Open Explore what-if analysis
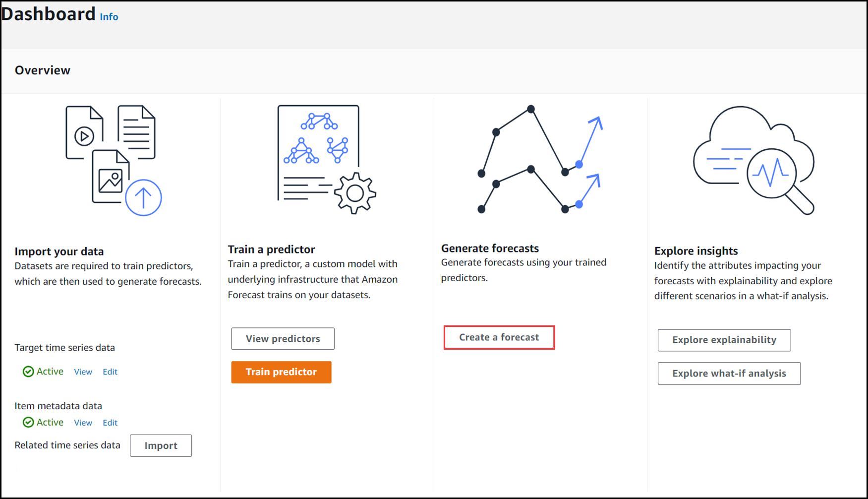 pos(729,374)
